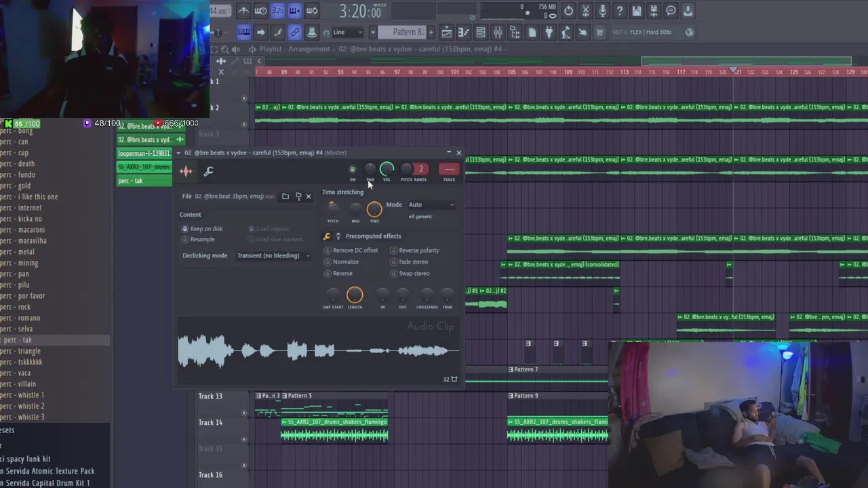Open the channel rack icon in the toolbar

point(481,32)
